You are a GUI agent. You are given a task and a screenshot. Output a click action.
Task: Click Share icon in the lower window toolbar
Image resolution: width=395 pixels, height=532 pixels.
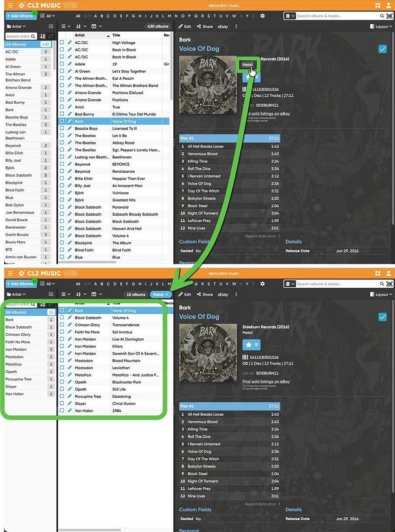coord(205,295)
